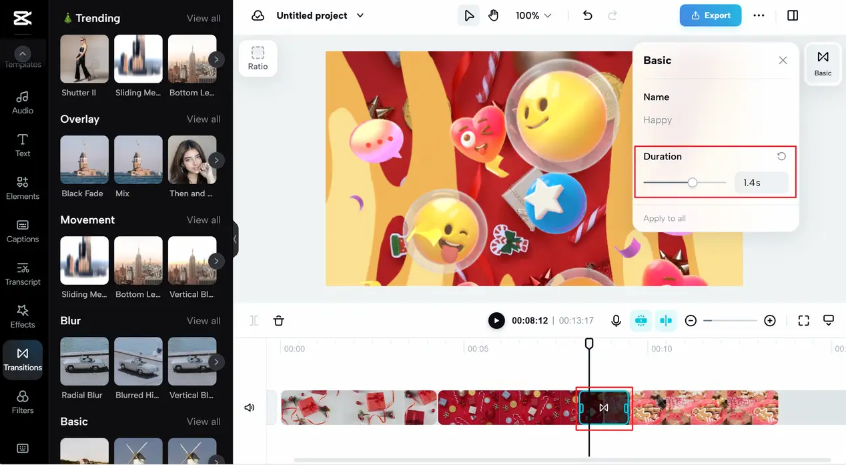Choose the hand pan tool
Screen dimensions: 846x465
(x=493, y=16)
